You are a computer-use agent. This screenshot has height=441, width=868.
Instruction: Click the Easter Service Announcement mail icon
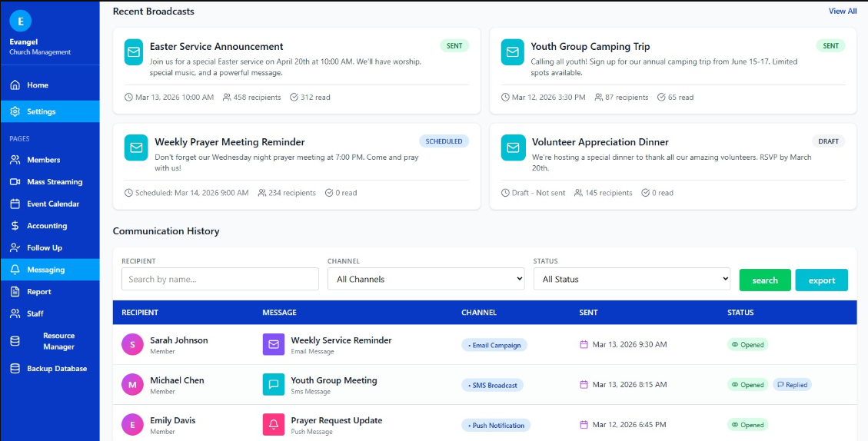134,52
